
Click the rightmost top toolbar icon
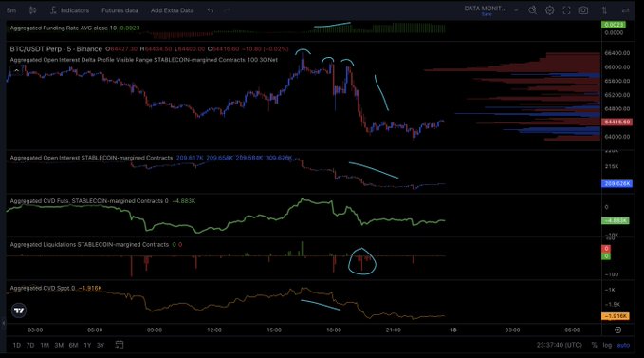pos(626,10)
